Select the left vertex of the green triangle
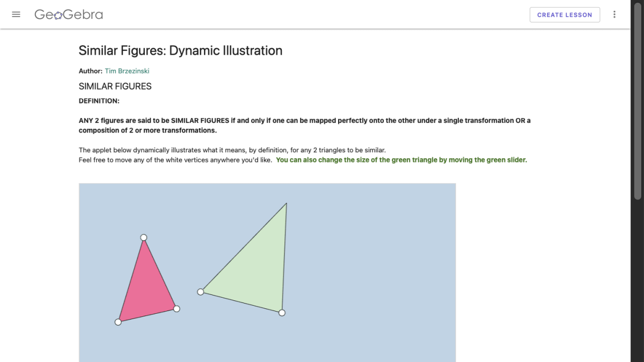Image resolution: width=644 pixels, height=362 pixels. tap(200, 292)
